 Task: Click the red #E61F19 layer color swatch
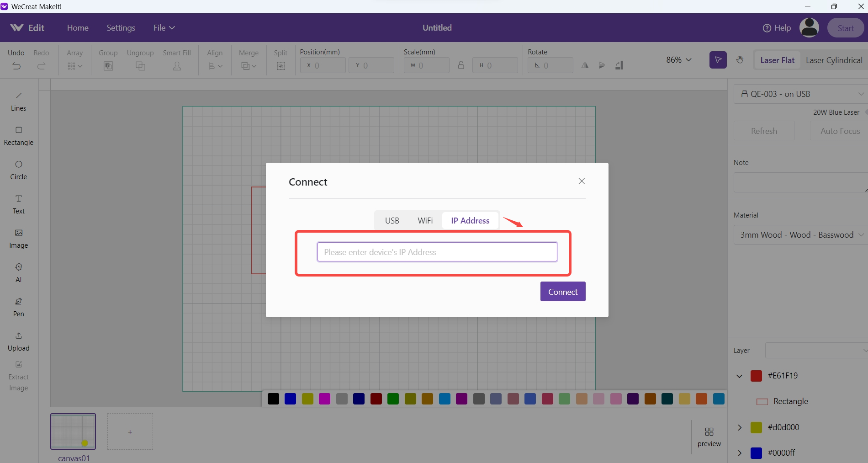click(757, 376)
